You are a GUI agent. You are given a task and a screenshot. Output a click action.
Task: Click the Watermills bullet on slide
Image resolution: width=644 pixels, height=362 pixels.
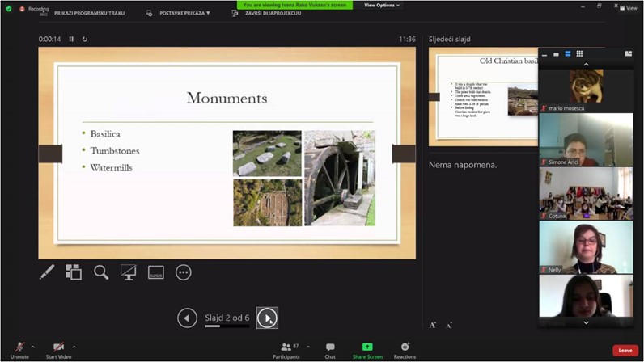pos(111,168)
